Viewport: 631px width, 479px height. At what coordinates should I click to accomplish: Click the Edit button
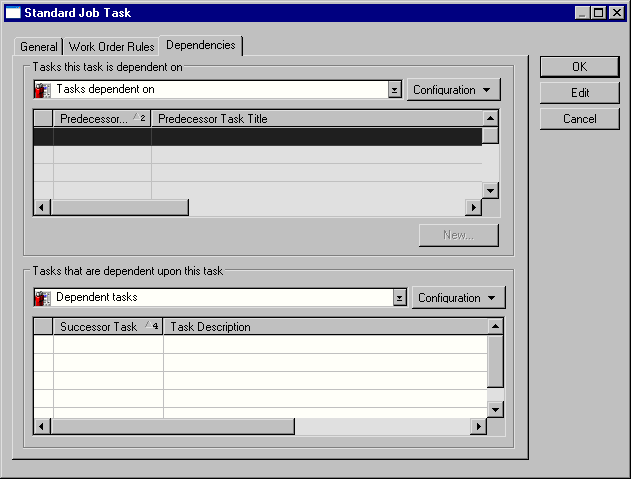[579, 93]
